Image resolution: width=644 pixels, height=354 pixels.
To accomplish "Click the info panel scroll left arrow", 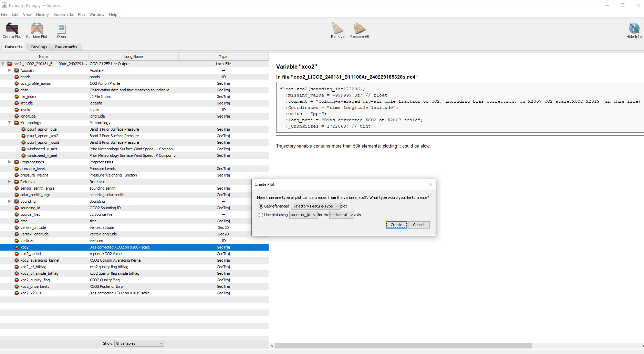I will click(x=272, y=346).
